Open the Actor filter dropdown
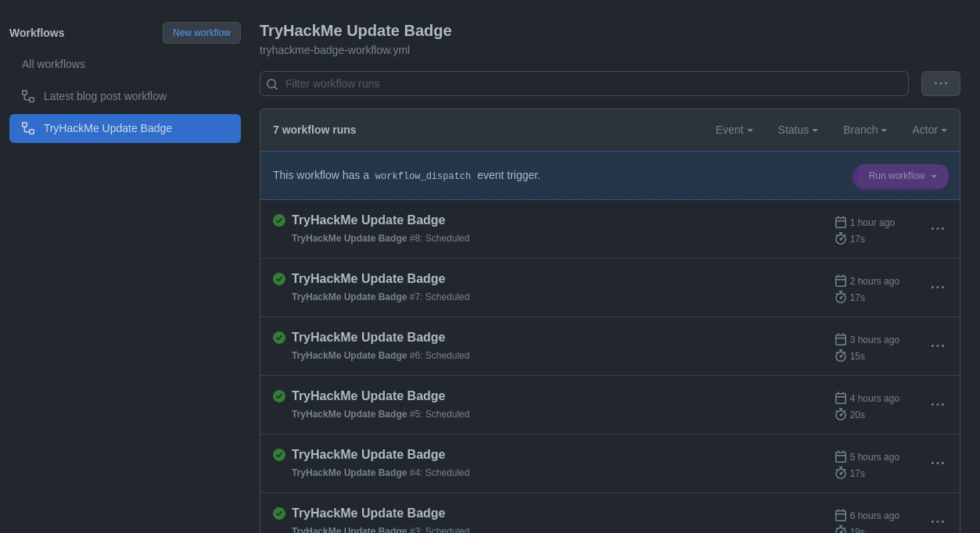 click(x=928, y=130)
